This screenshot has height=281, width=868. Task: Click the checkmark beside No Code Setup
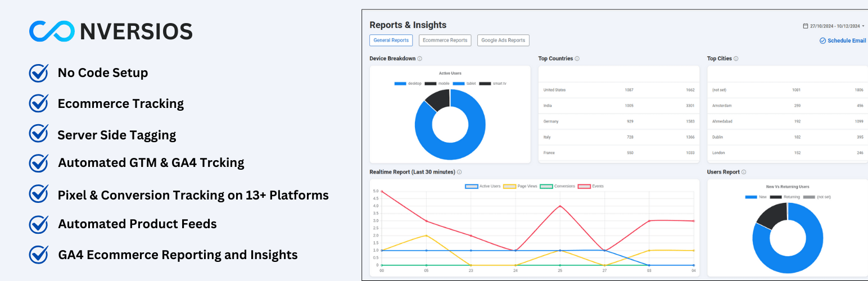pyautogui.click(x=39, y=72)
